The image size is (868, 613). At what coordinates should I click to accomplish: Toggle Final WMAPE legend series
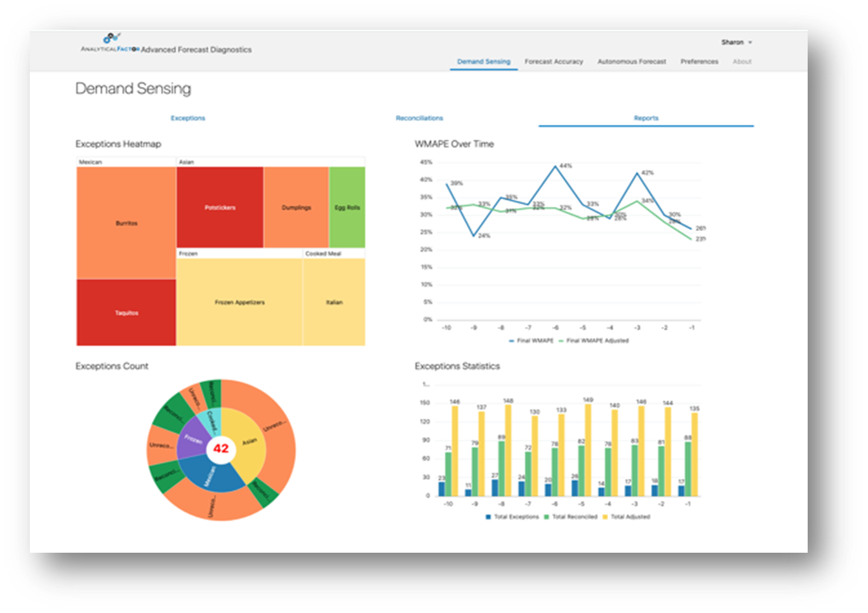[531, 341]
